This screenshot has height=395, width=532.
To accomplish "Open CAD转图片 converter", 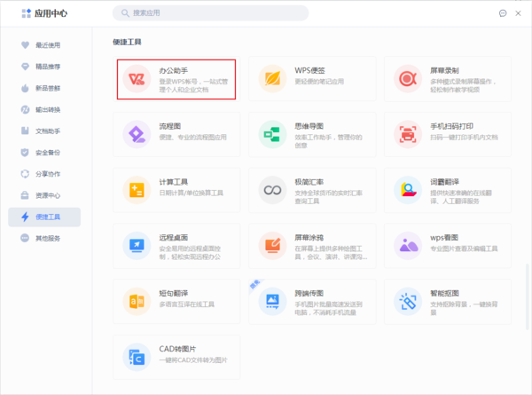I will (x=137, y=356).
